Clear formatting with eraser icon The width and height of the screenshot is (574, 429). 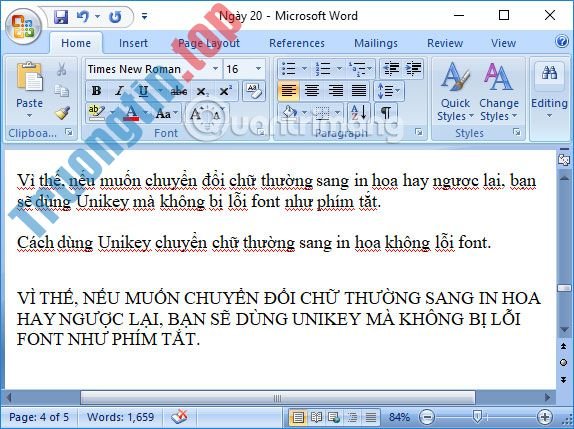(x=253, y=91)
